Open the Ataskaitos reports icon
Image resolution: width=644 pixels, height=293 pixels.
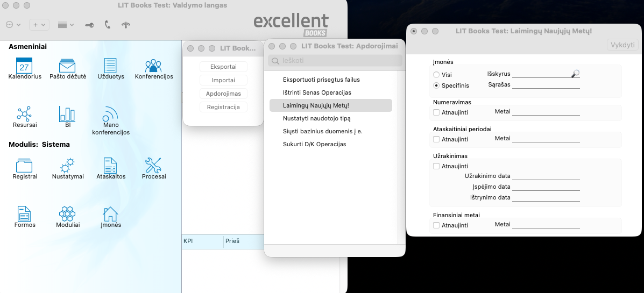tap(110, 166)
